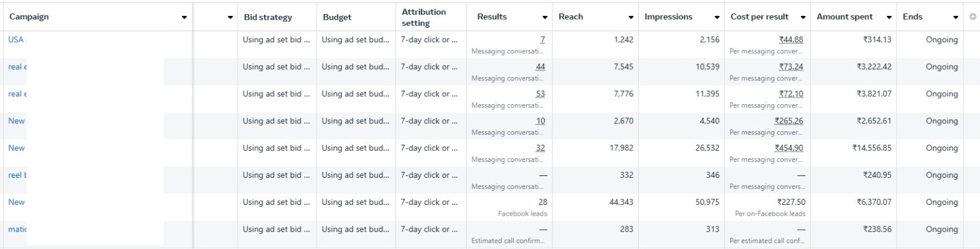Select the Budget column header
Screen dimensions: 980x249
[x=337, y=17]
